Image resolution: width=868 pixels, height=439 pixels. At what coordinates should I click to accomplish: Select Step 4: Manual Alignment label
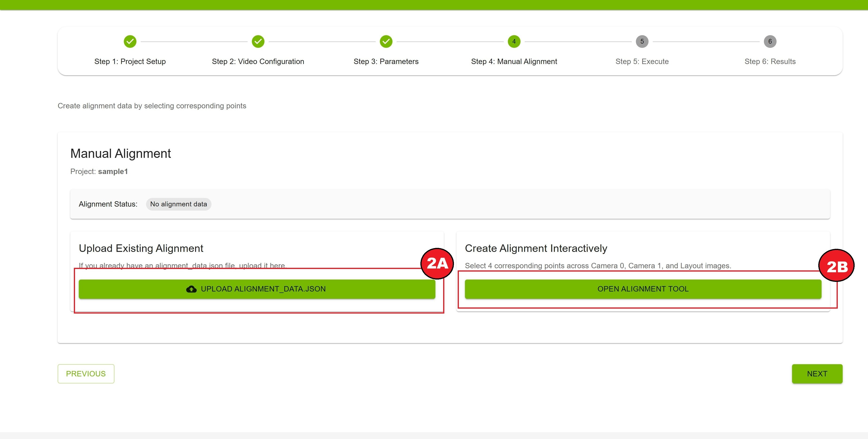click(514, 61)
